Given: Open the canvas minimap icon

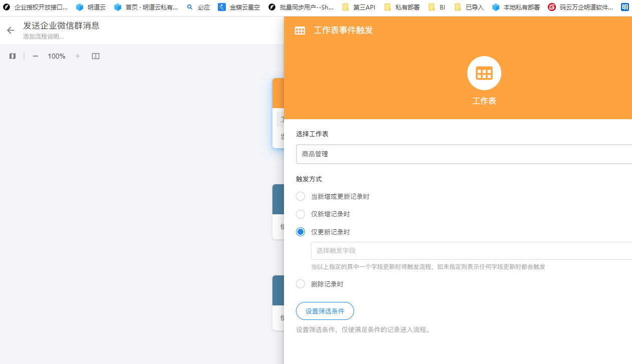Looking at the screenshot, I should pos(13,56).
